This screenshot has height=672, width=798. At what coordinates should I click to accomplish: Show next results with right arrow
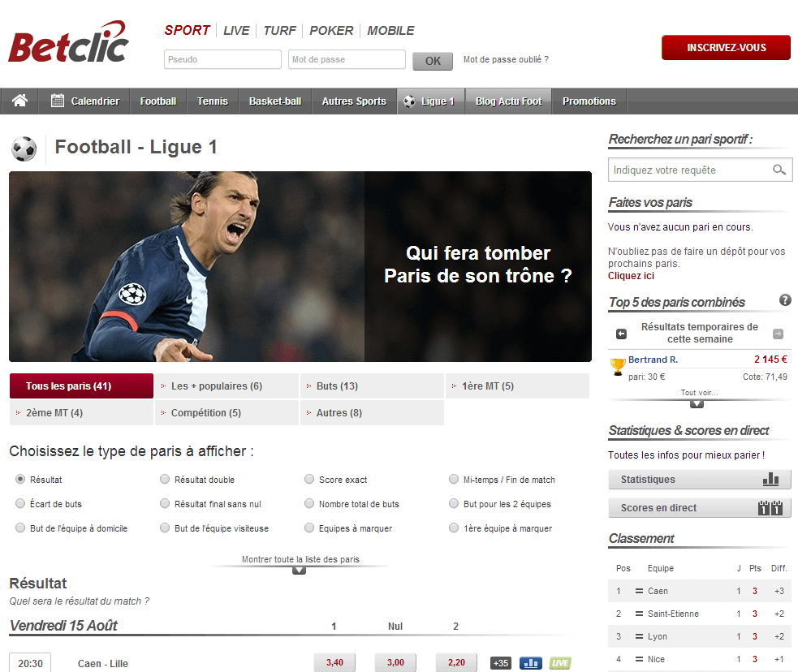(x=778, y=334)
